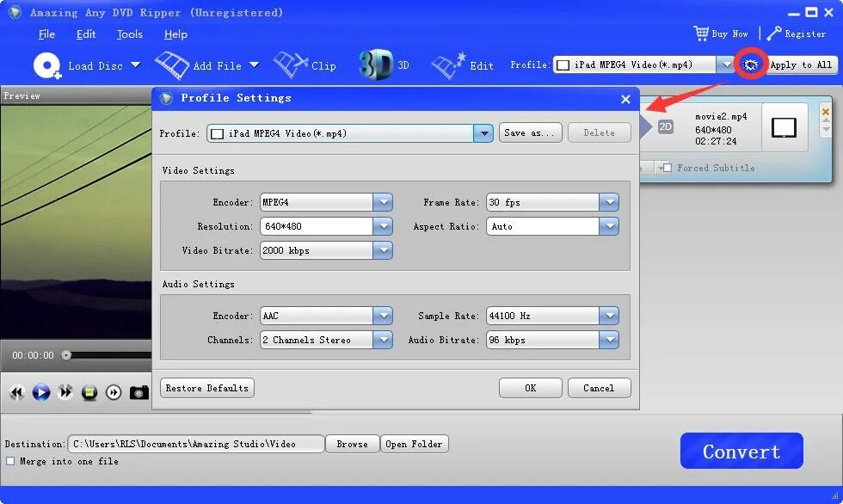Start conversion with Convert button
This screenshot has width=843, height=504.
click(741, 451)
